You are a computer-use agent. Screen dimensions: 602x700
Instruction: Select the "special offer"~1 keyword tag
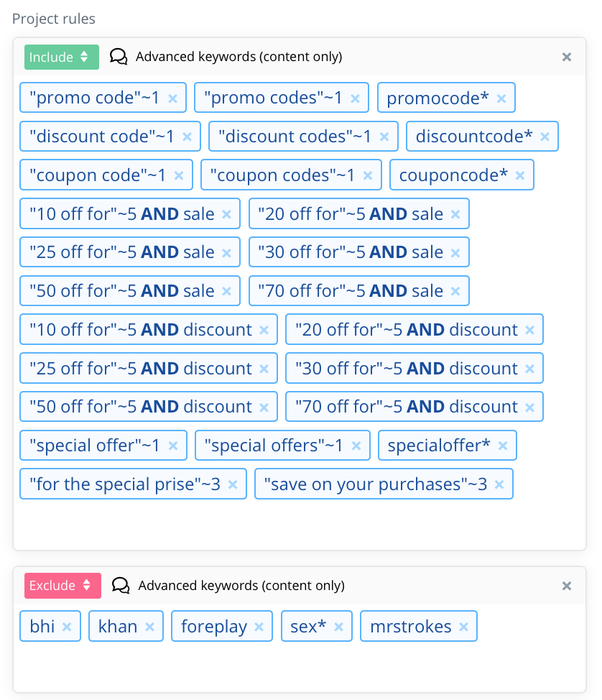tap(95, 446)
